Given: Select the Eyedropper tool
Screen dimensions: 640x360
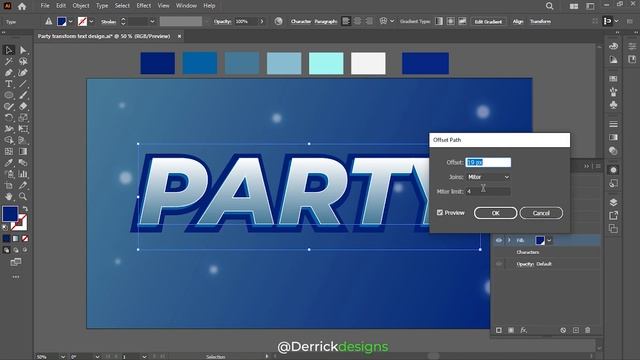Looking at the screenshot, I should [9, 163].
